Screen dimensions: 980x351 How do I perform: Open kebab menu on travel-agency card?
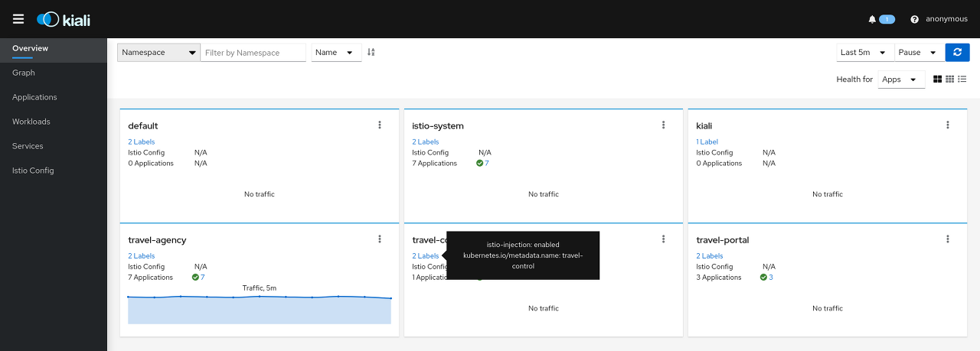(x=380, y=239)
